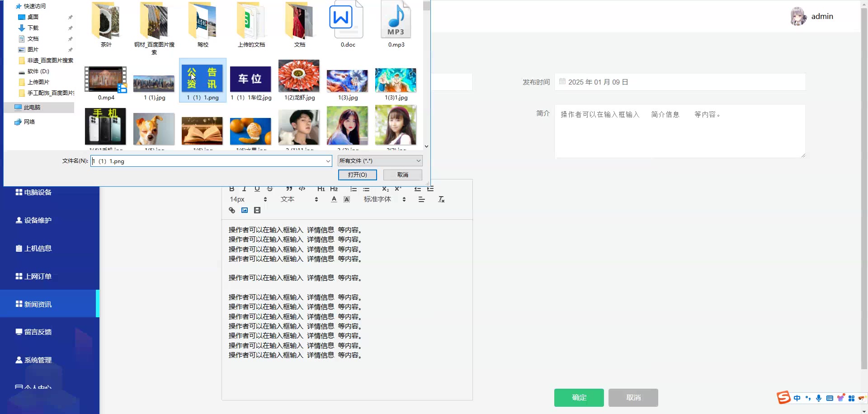Select the 1(2)龙虾.jpg image
Screen dimensions: 868x414
tap(299, 80)
